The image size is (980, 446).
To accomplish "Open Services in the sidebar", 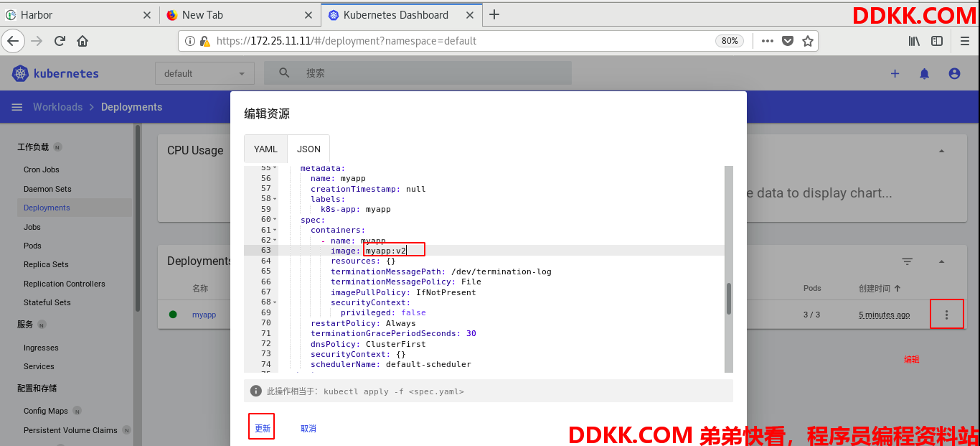I will 39,366.
